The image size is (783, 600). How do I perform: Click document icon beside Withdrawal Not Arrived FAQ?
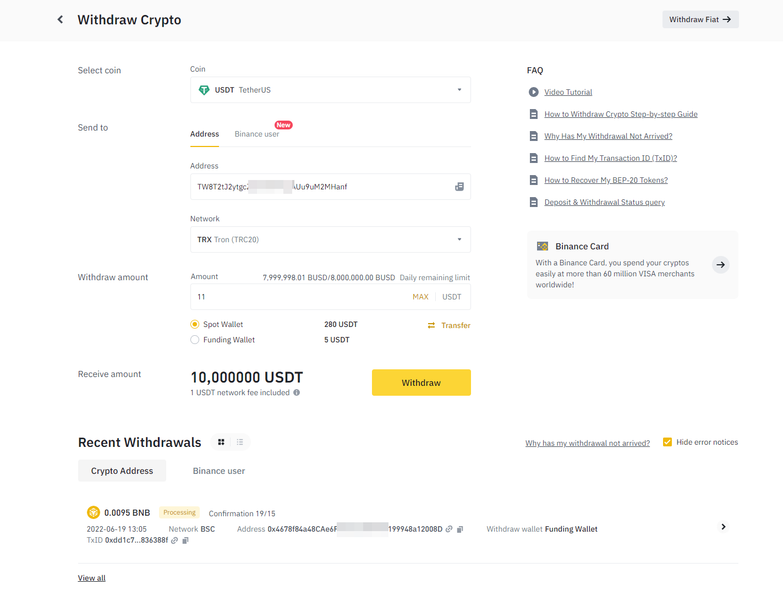[533, 136]
